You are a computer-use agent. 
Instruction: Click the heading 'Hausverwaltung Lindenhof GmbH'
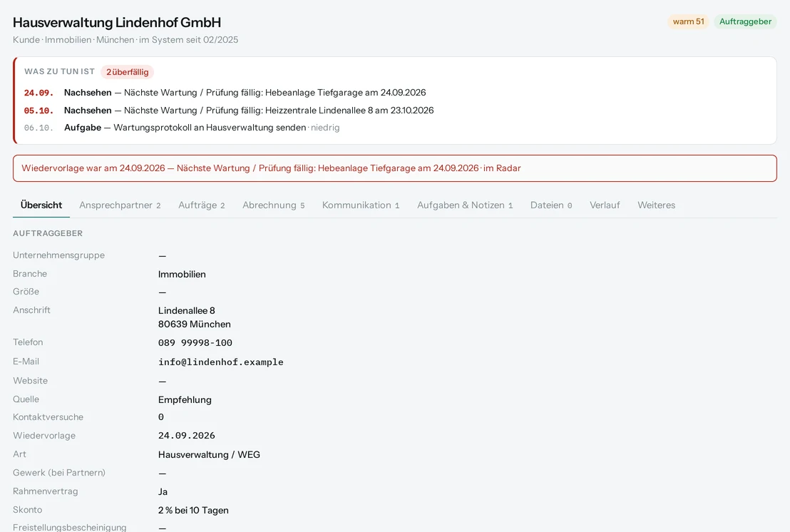[x=117, y=23]
